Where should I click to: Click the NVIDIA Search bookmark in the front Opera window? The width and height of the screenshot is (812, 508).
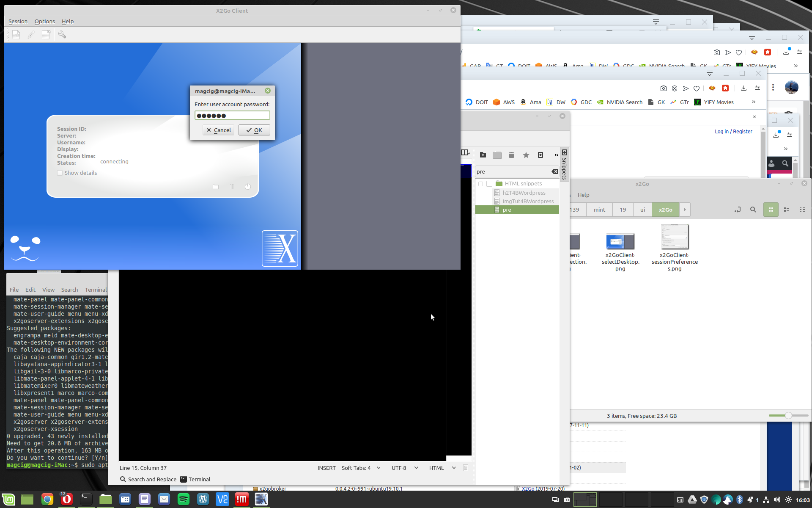point(620,102)
